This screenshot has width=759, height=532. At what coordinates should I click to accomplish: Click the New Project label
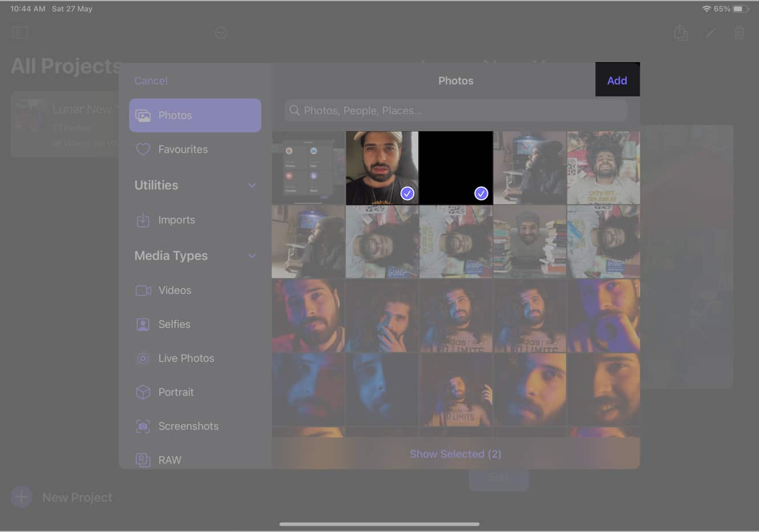(77, 498)
